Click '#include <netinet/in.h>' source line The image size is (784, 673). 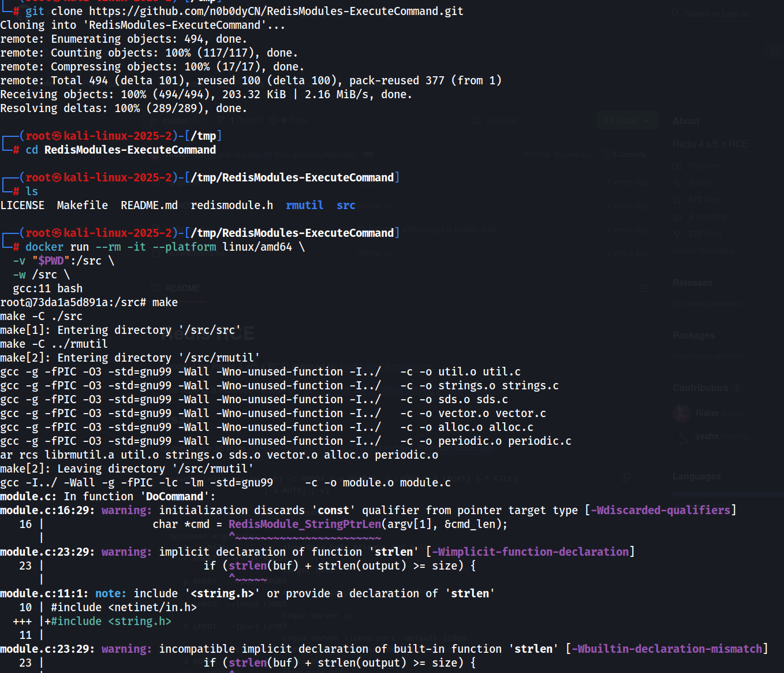[124, 607]
